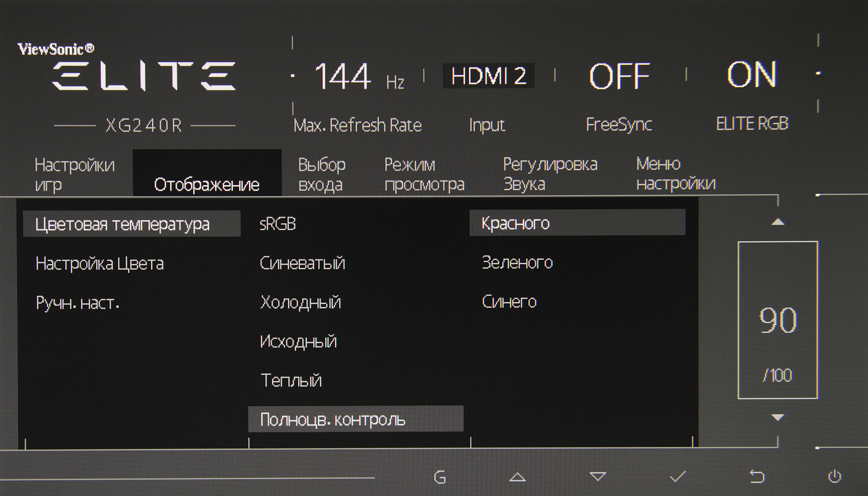Choose the sRGB color temperature option
Screen dimensions: 868x496
point(278,224)
